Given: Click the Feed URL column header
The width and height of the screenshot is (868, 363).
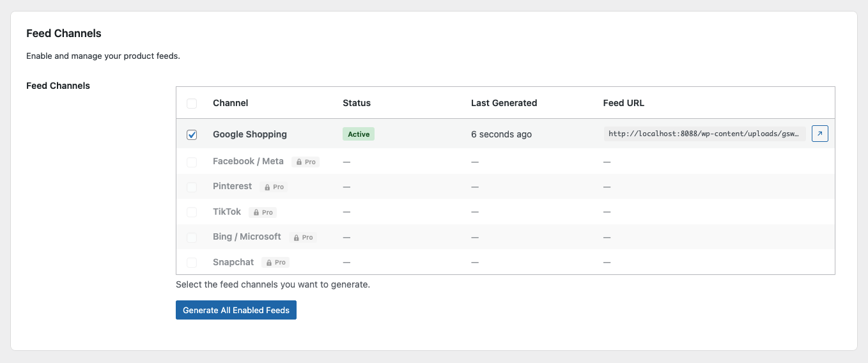Looking at the screenshot, I should pyautogui.click(x=624, y=103).
